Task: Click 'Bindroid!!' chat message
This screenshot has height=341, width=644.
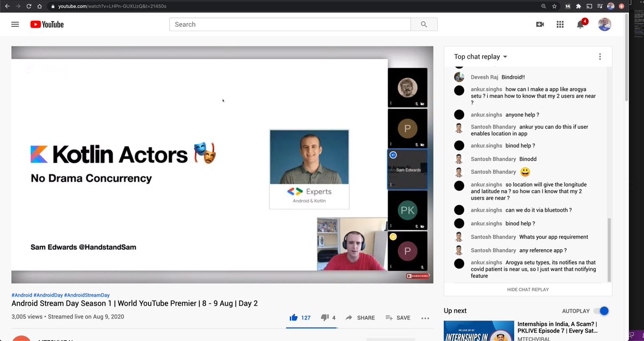Action: click(x=513, y=77)
